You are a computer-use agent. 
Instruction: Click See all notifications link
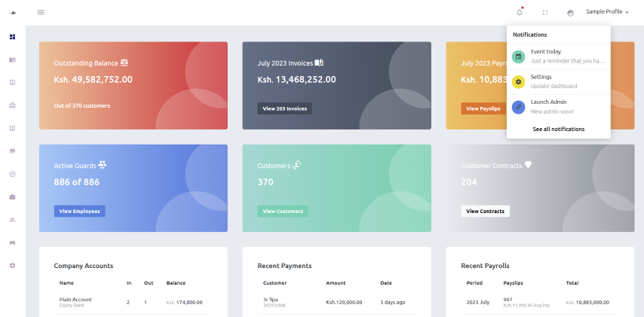pos(559,130)
